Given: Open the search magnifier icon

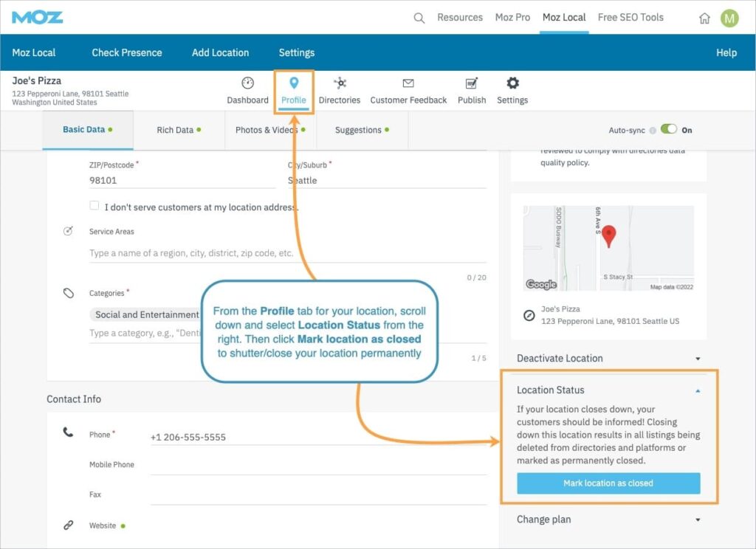Looking at the screenshot, I should 419,18.
